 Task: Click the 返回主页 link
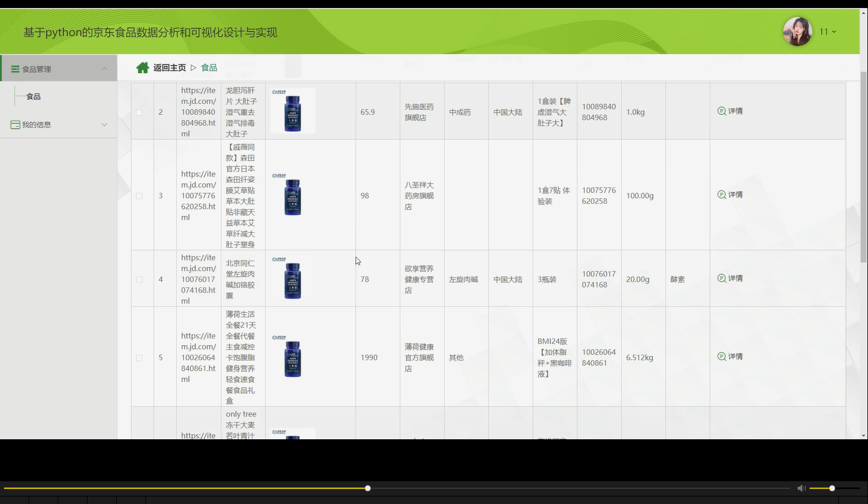point(169,67)
